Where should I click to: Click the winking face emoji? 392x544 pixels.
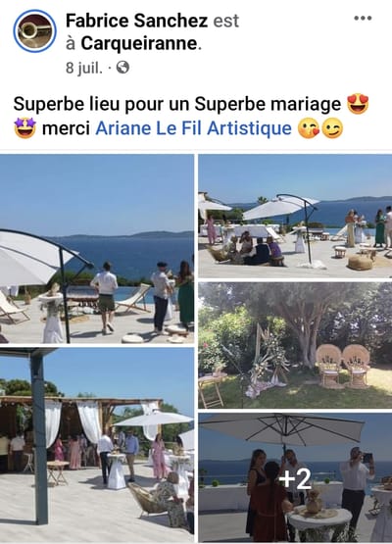pos(332,128)
